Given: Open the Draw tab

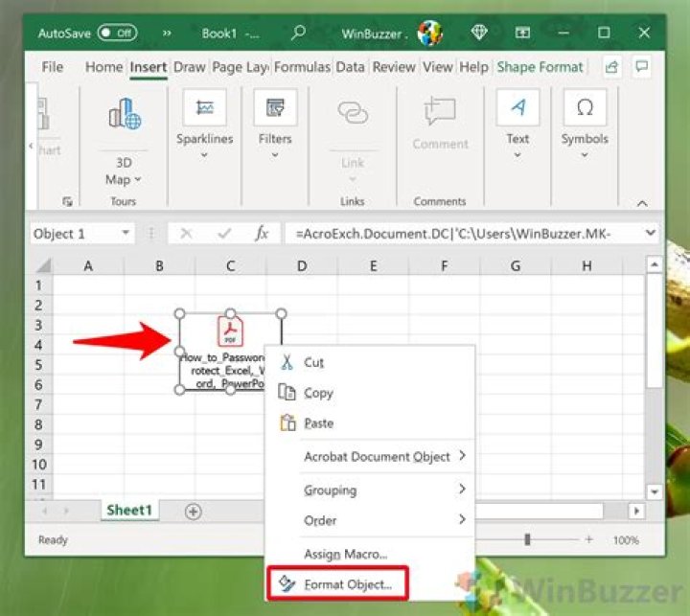Looking at the screenshot, I should 189,67.
